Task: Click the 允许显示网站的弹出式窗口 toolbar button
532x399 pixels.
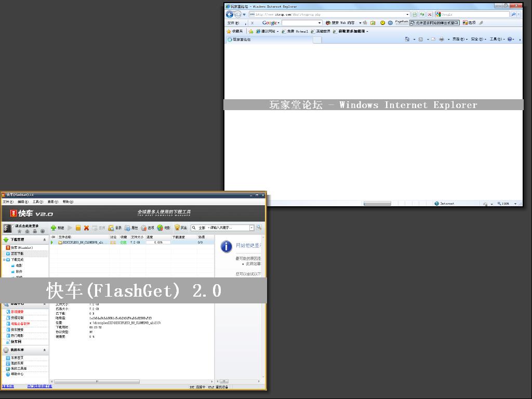Action: point(434,23)
